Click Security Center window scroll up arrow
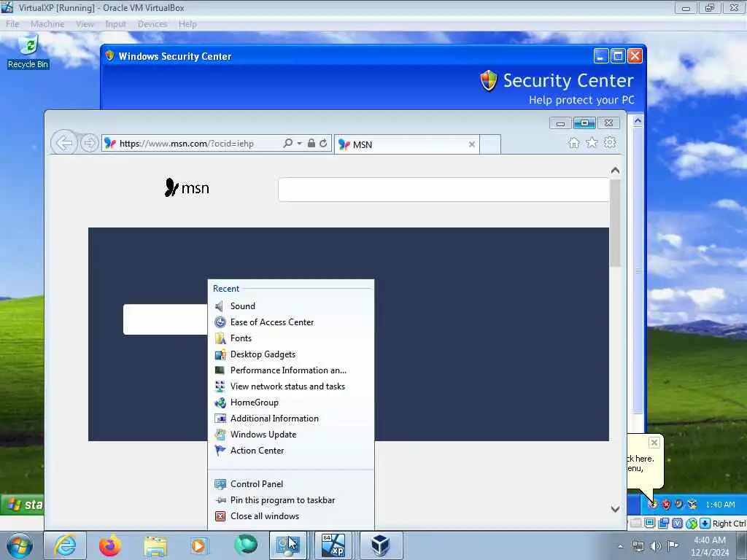This screenshot has width=747, height=560. pyautogui.click(x=638, y=120)
